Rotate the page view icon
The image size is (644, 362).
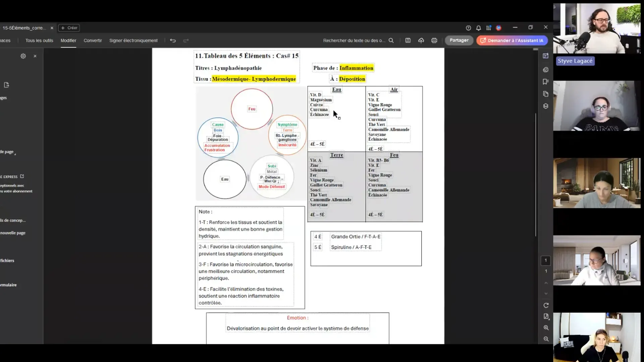546,305
